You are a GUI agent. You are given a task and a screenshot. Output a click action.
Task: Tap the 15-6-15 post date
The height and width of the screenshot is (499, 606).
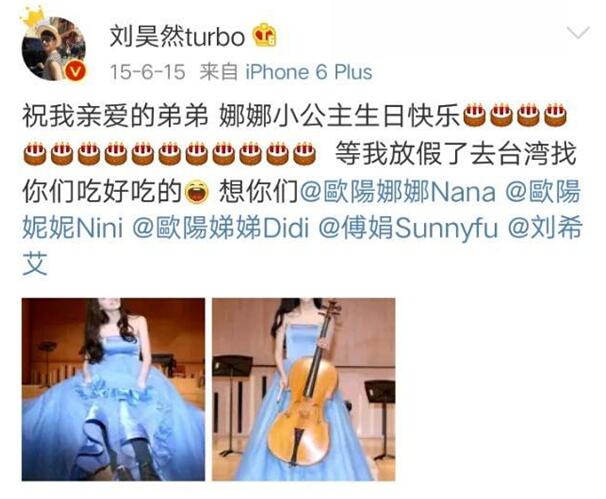click(x=147, y=72)
